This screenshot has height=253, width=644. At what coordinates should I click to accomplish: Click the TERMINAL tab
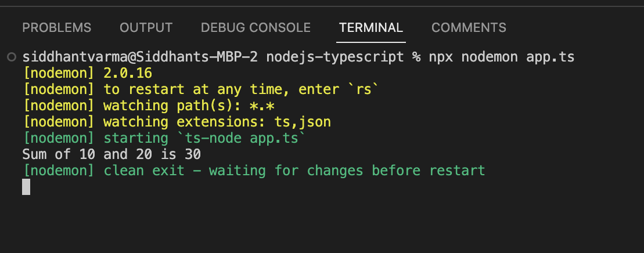370,27
